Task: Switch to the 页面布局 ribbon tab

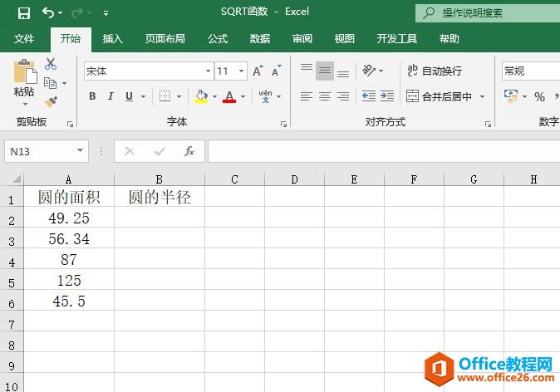Action: [165, 38]
